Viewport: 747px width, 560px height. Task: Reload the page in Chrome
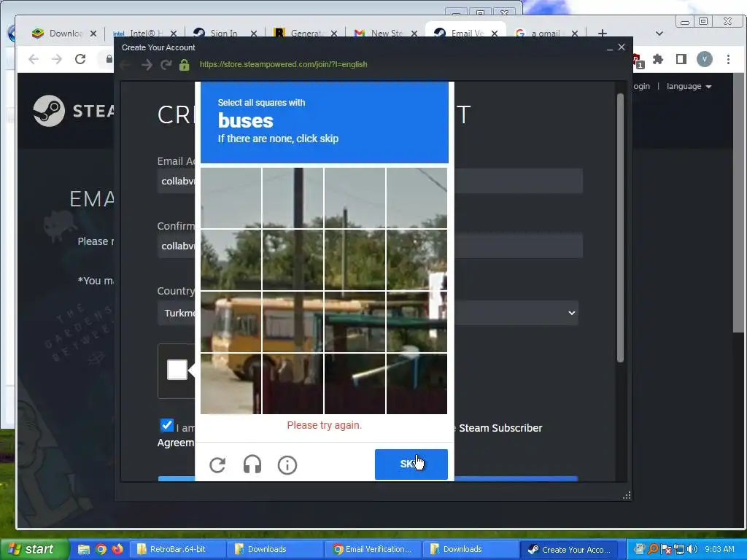coord(80,59)
